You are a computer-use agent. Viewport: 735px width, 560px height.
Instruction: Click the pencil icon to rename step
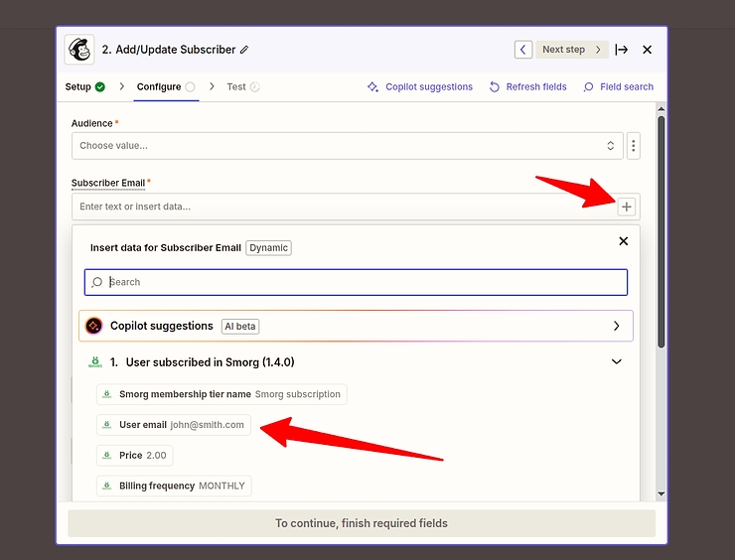click(x=244, y=50)
